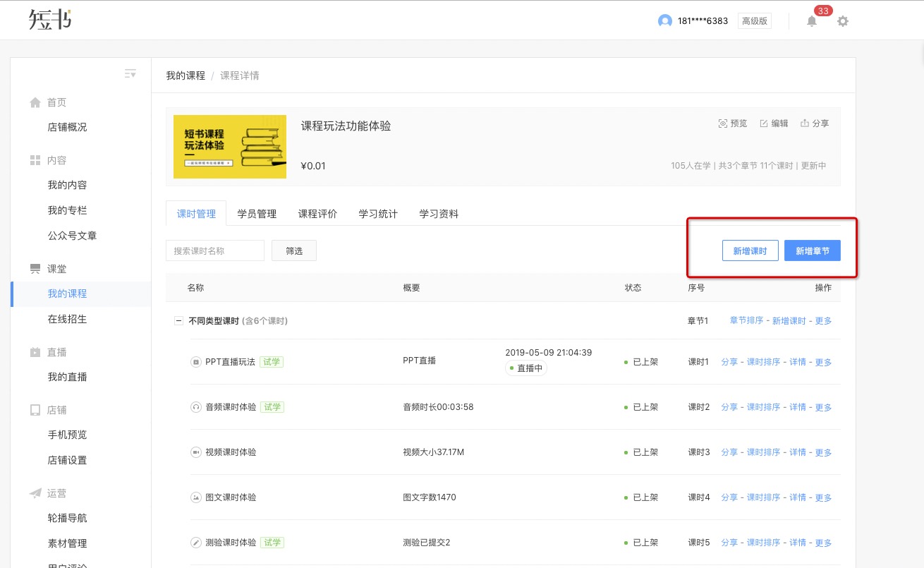Open 店铺设置 in sidebar
The height and width of the screenshot is (568, 924).
tap(67, 460)
